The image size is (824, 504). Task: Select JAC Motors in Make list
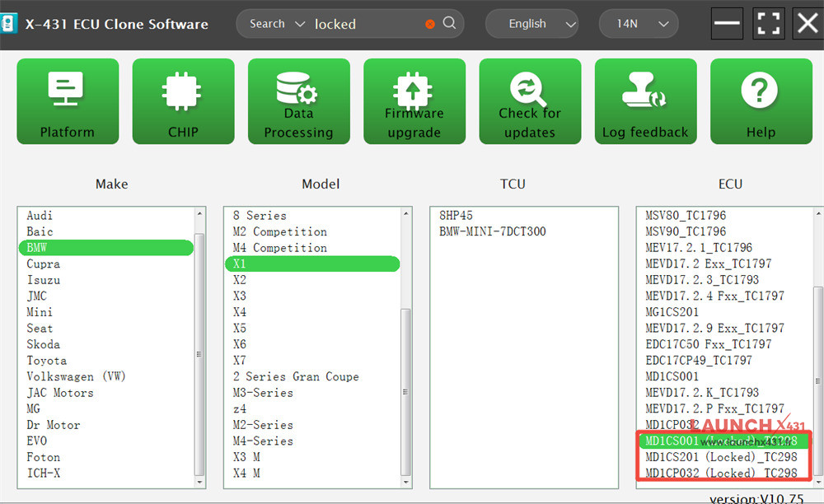106,393
